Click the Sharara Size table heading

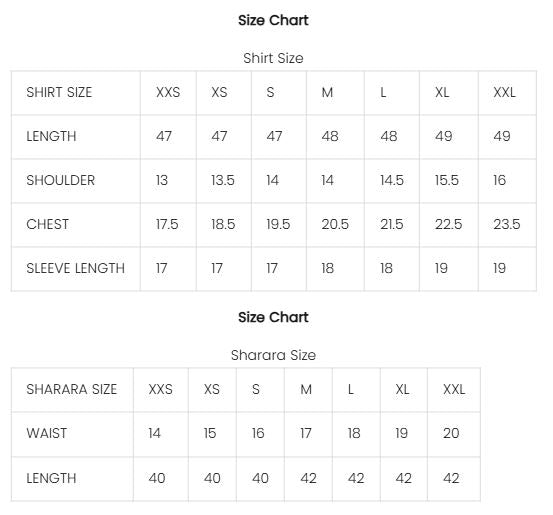click(x=273, y=355)
